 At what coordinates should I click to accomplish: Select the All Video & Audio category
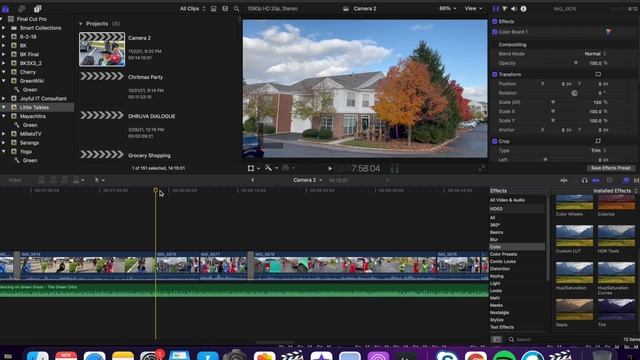(x=507, y=200)
